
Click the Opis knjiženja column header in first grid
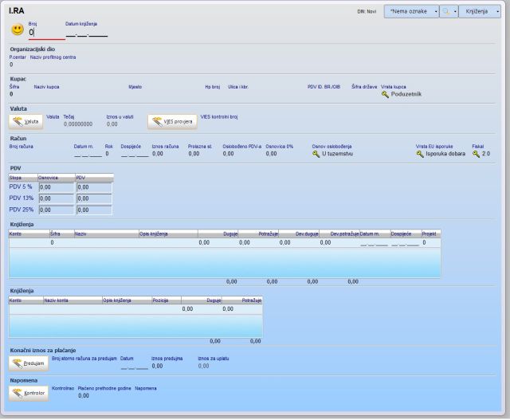[167, 234]
